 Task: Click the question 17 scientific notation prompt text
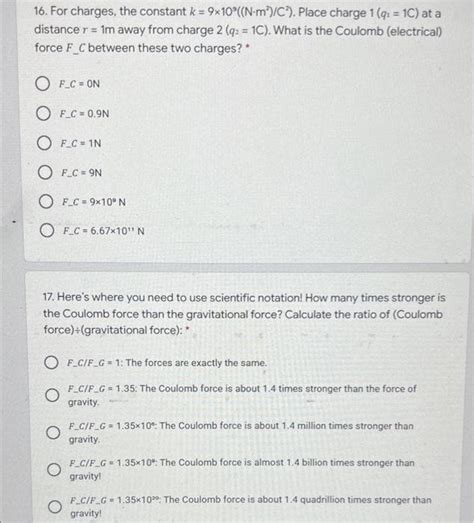coord(244,314)
